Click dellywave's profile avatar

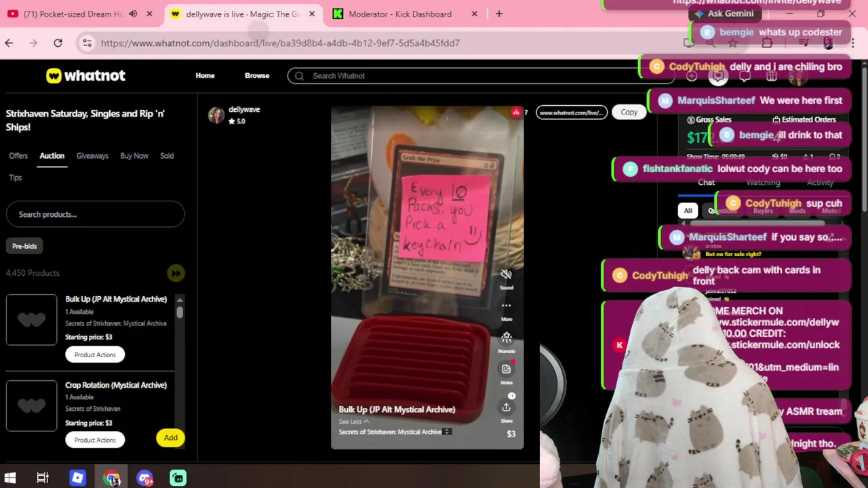[216, 115]
